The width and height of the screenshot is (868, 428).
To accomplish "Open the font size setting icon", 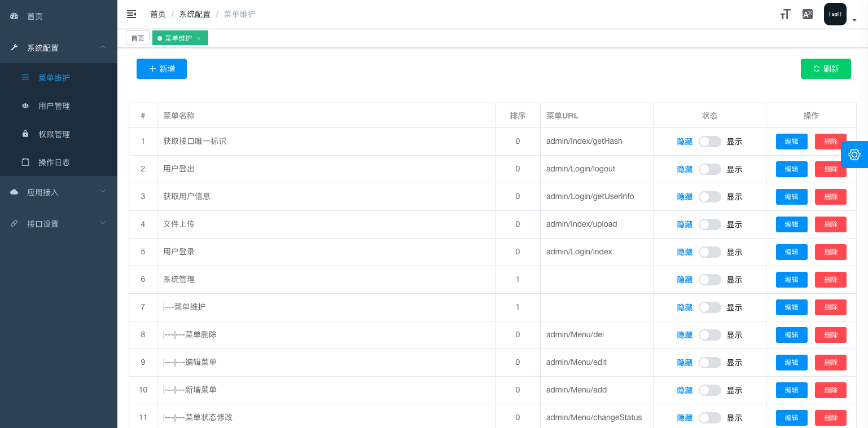I will coord(785,15).
